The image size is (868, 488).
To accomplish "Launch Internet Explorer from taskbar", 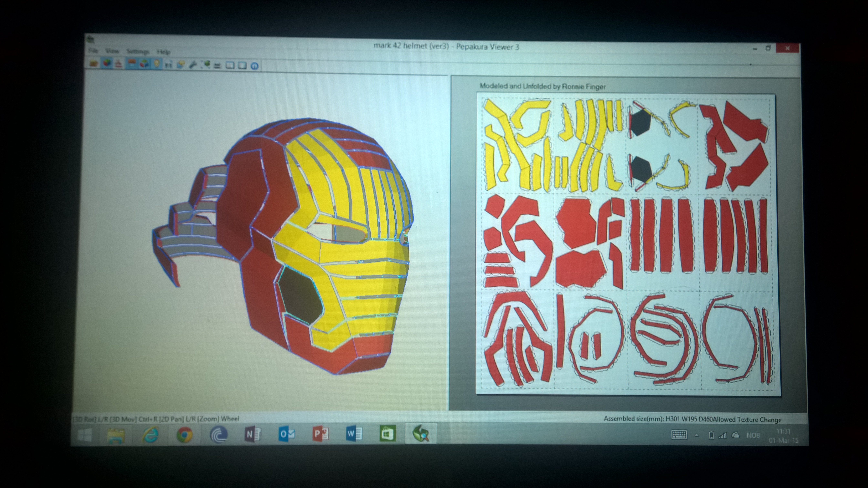I will point(150,435).
